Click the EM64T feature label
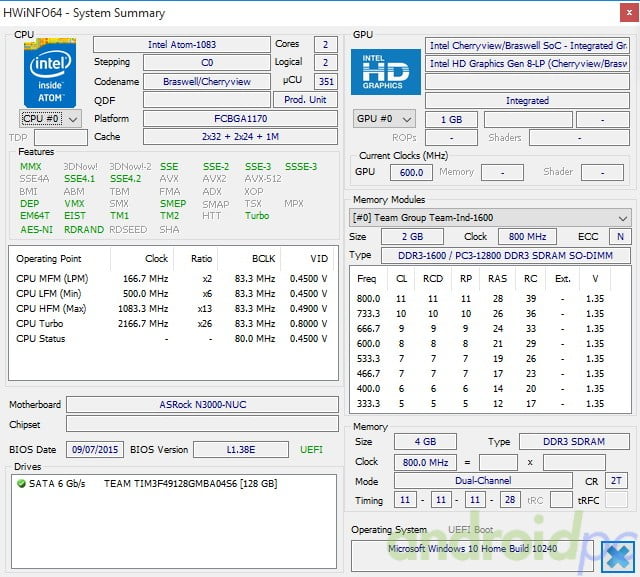640x577 pixels. click(35, 215)
